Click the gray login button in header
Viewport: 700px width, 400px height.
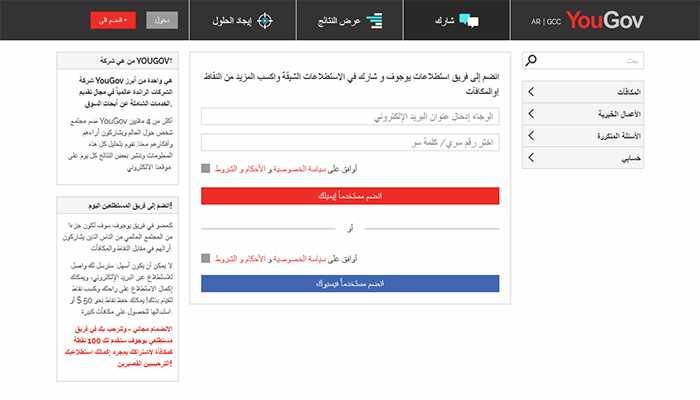[162, 21]
